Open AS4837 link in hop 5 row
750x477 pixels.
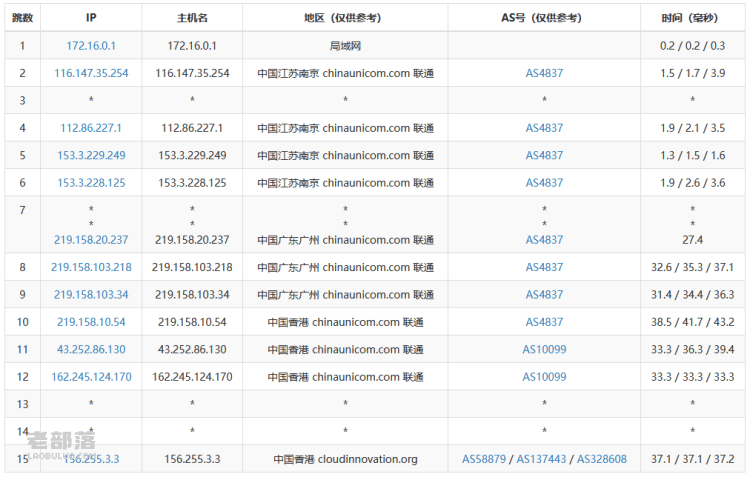(544, 155)
